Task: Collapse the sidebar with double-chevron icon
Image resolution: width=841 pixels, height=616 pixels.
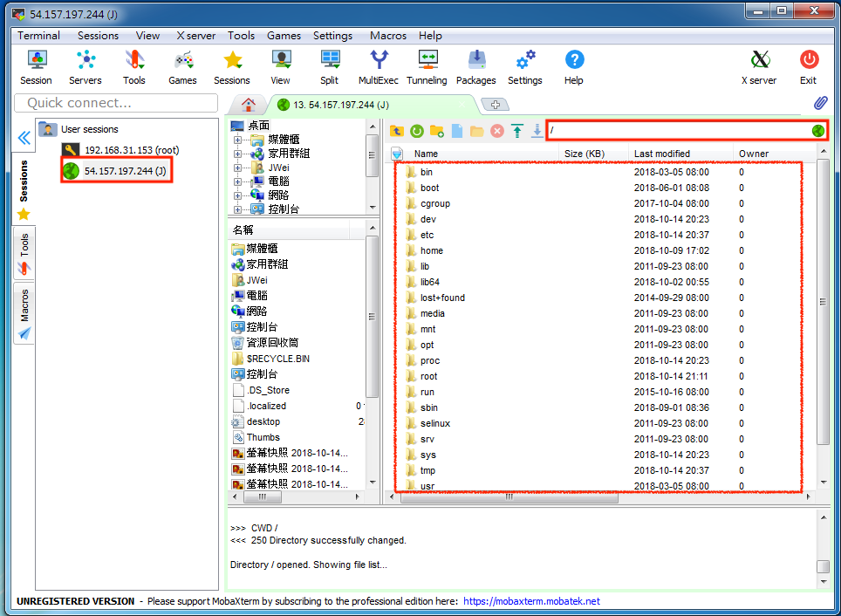Action: click(24, 139)
